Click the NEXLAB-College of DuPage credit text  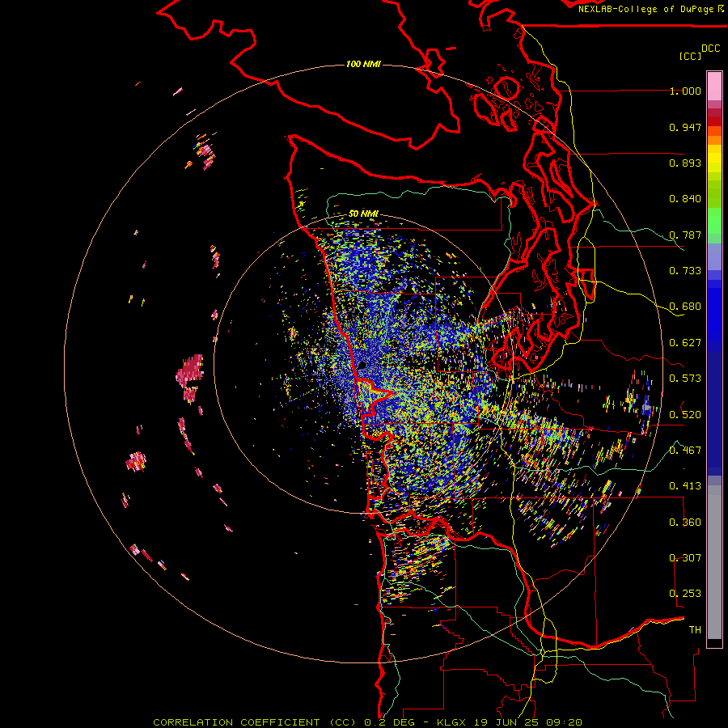coord(646,9)
